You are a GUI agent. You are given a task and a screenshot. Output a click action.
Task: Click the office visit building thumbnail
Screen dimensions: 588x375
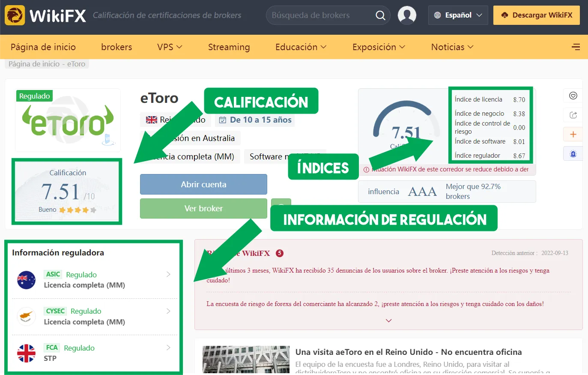coord(246,359)
